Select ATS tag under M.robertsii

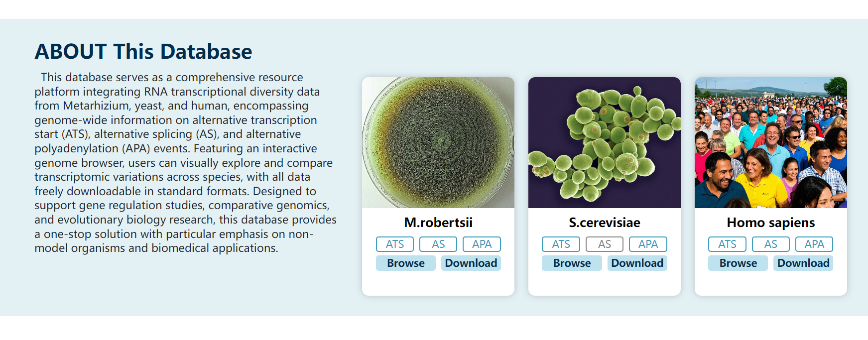click(395, 244)
